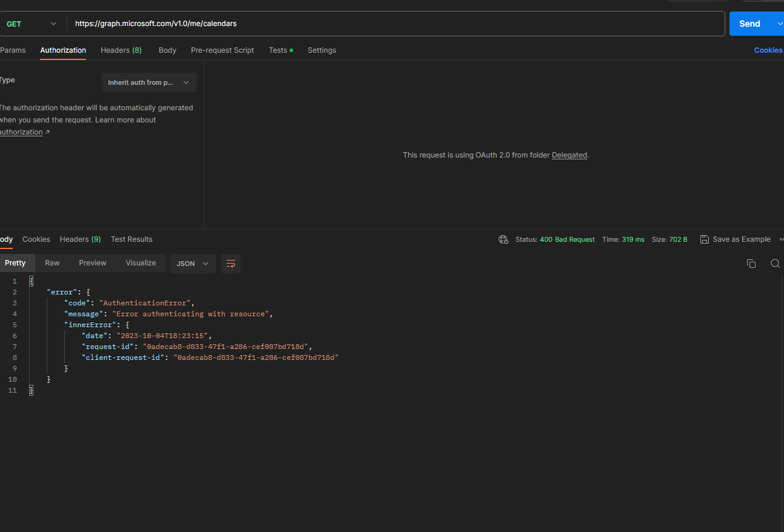Switch to the Headers (8) request tab
The image size is (784, 532).
(121, 50)
